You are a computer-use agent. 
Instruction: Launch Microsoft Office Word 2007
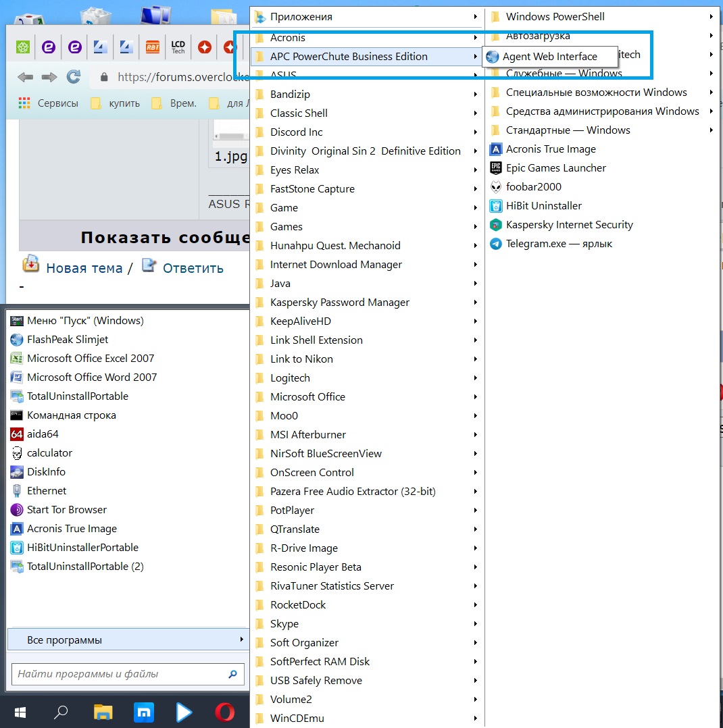pyautogui.click(x=84, y=377)
